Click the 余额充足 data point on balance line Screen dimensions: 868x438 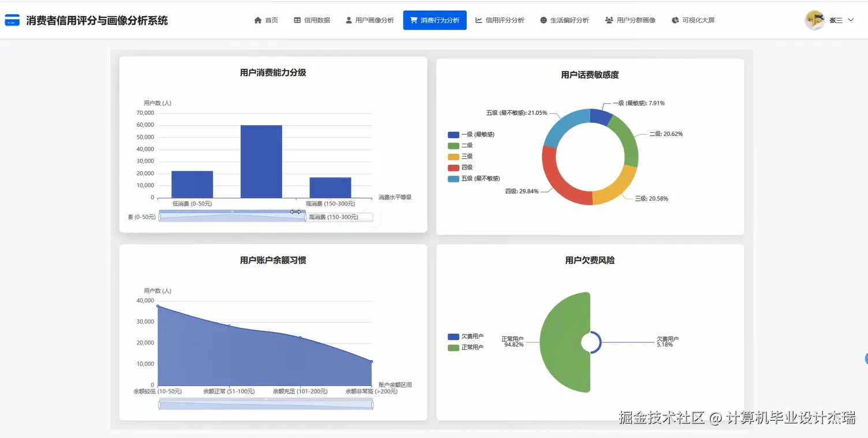300,338
